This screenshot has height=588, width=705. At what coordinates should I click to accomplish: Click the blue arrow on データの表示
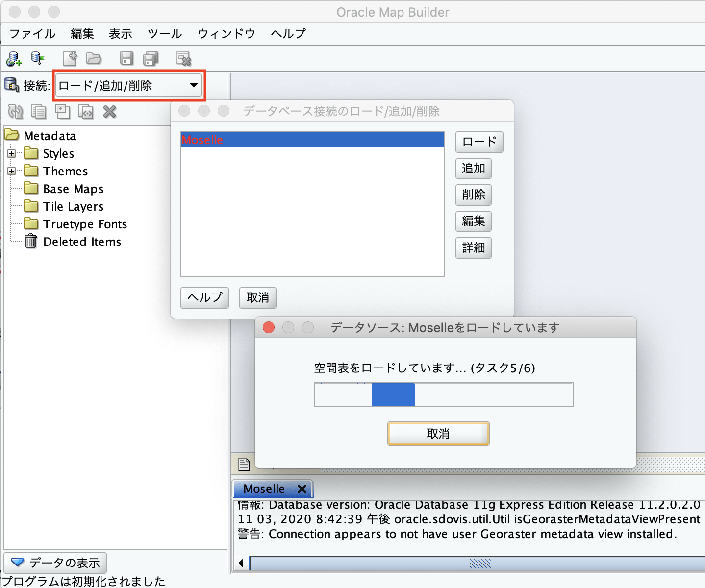click(x=17, y=562)
